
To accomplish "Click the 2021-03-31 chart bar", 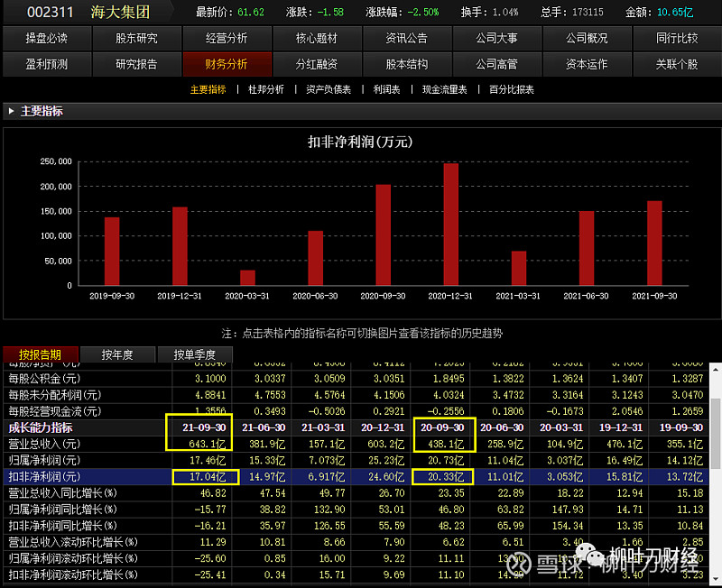I will click(519, 269).
